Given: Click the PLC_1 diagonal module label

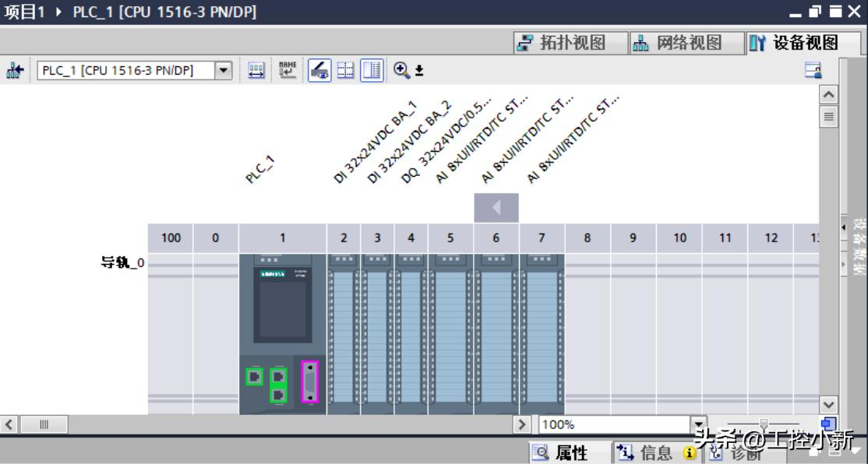Looking at the screenshot, I should 260,169.
